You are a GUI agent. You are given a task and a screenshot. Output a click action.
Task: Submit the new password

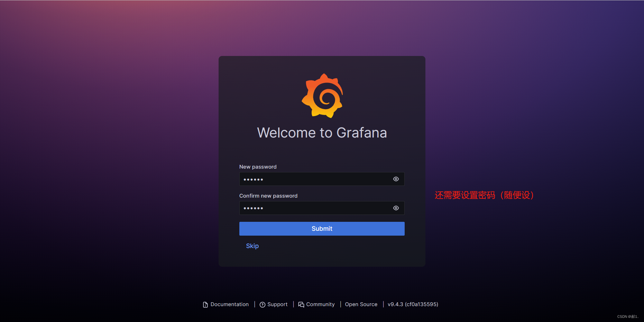pos(322,229)
